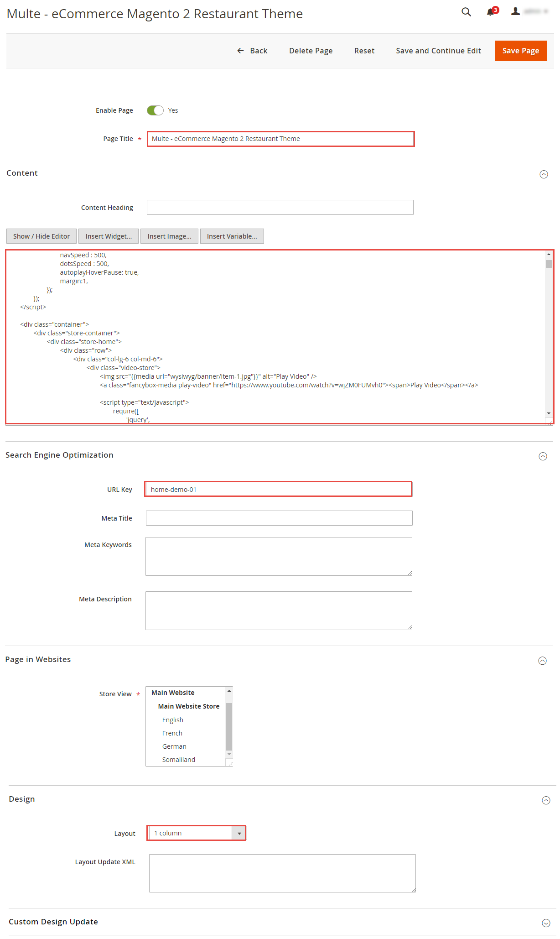The image size is (560, 939).
Task: Click the content editor scrollbar down arrow
Action: pyautogui.click(x=549, y=413)
